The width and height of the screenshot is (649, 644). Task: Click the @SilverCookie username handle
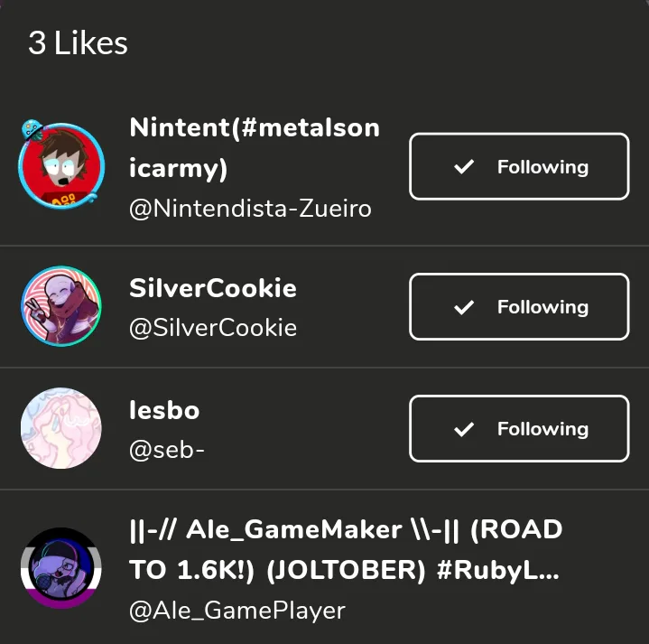click(x=213, y=327)
